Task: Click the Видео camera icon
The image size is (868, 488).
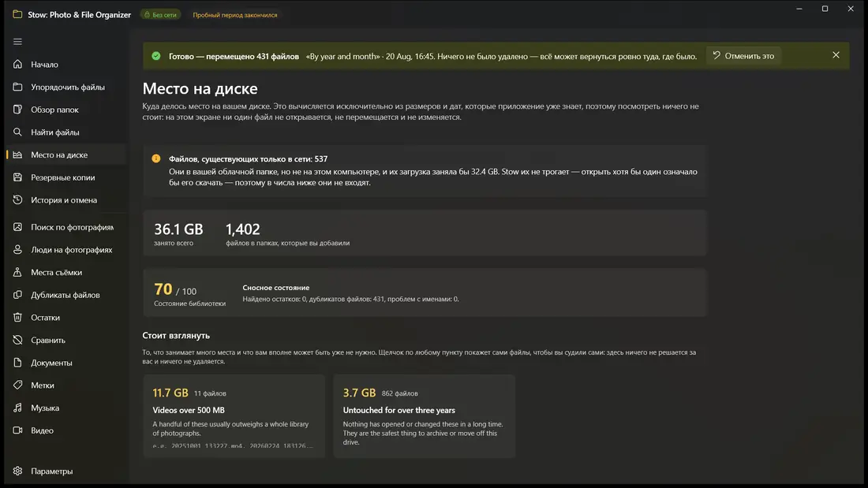Action: coord(17,430)
